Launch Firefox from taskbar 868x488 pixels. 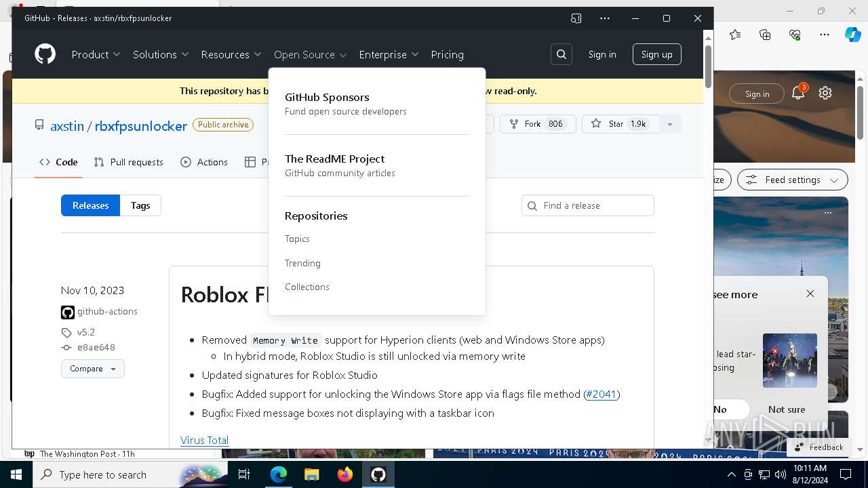point(345,474)
